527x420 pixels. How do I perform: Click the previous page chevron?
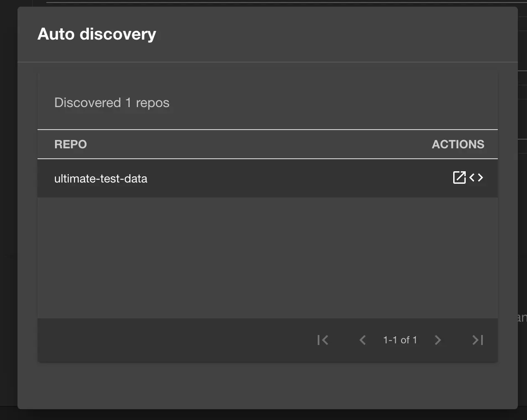pos(362,340)
